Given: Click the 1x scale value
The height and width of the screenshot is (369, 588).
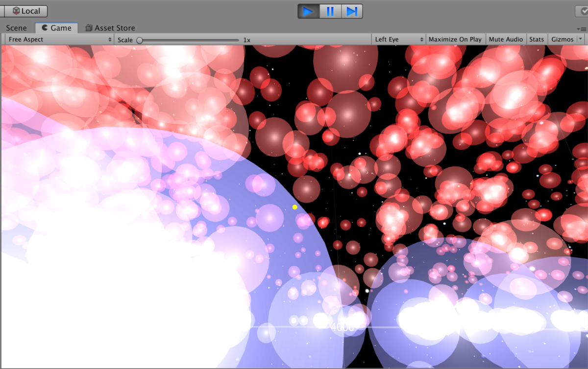Looking at the screenshot, I should click(247, 40).
